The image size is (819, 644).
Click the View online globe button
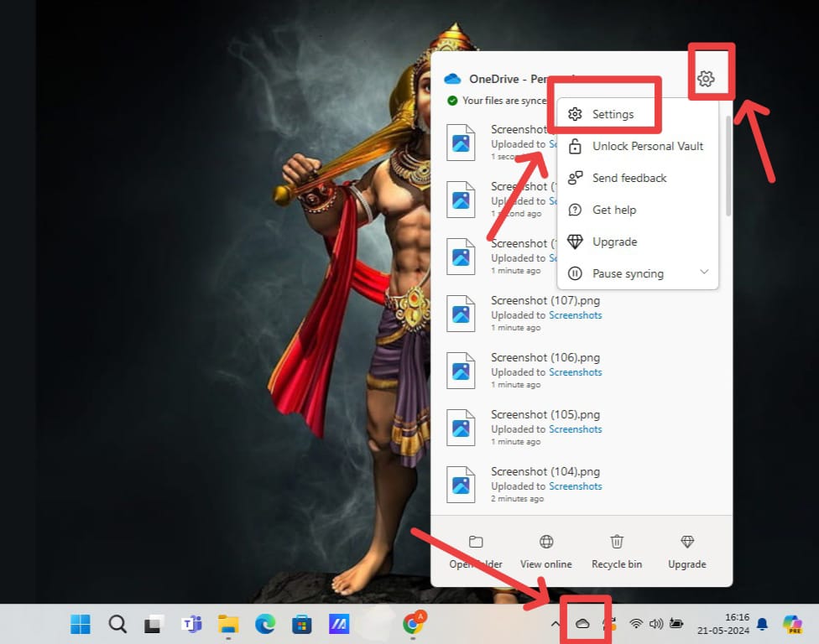point(545,552)
